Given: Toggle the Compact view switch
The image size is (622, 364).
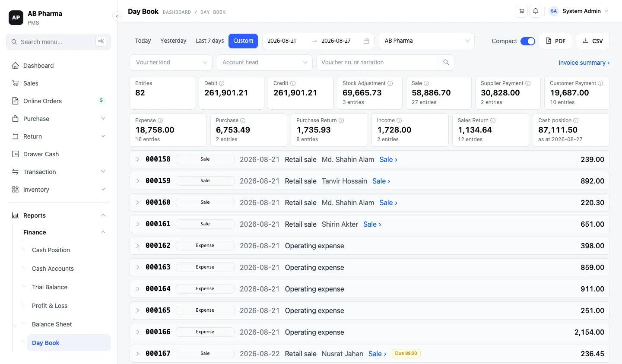Looking at the screenshot, I should (528, 41).
